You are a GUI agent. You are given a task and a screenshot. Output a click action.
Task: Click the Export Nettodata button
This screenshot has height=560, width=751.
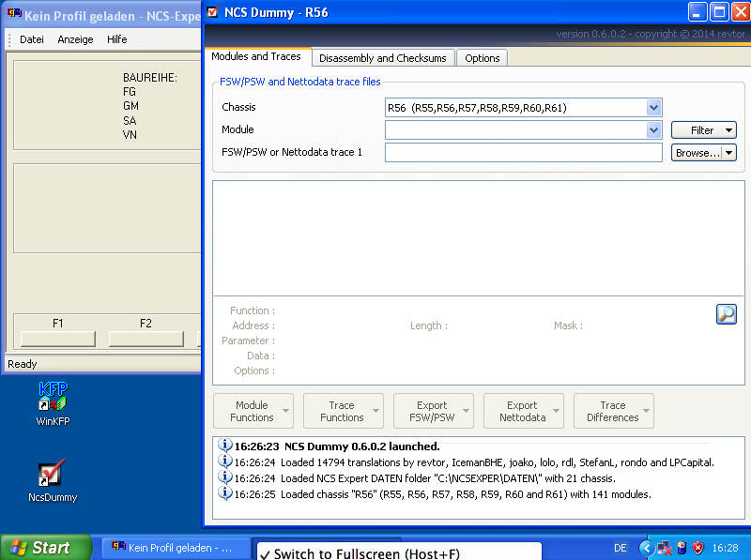pos(522,411)
